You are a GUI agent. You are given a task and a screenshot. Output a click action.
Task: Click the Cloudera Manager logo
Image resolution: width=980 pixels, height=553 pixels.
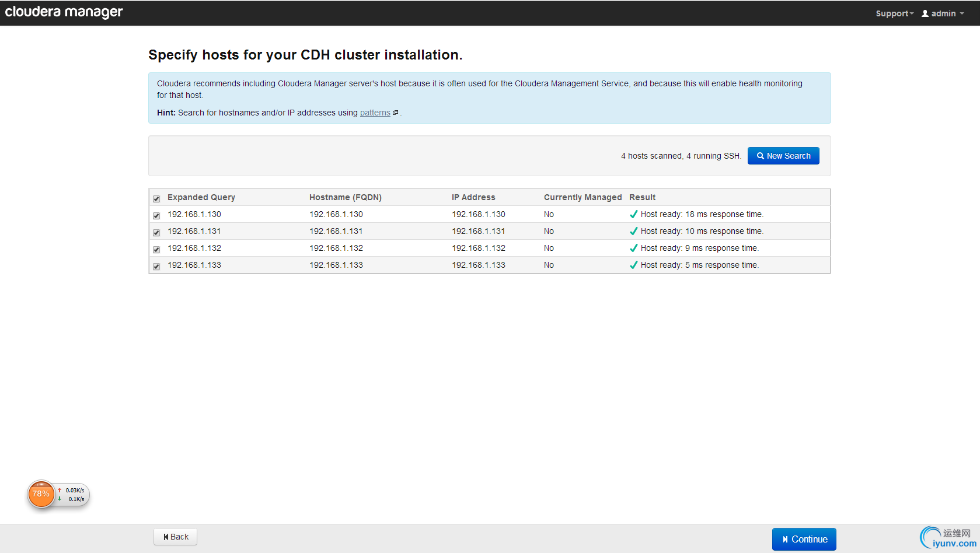64,12
